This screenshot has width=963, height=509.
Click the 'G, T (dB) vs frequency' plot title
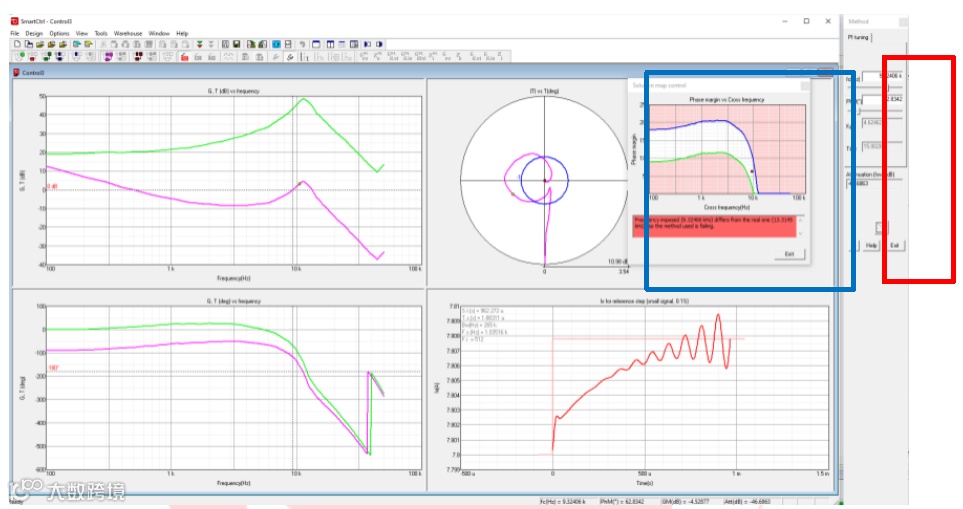pyautogui.click(x=233, y=91)
